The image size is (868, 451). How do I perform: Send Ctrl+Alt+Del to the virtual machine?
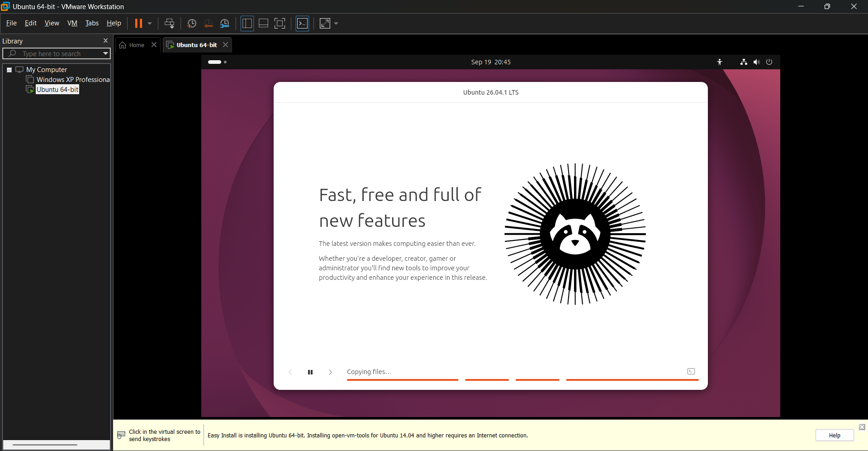pyautogui.click(x=170, y=24)
